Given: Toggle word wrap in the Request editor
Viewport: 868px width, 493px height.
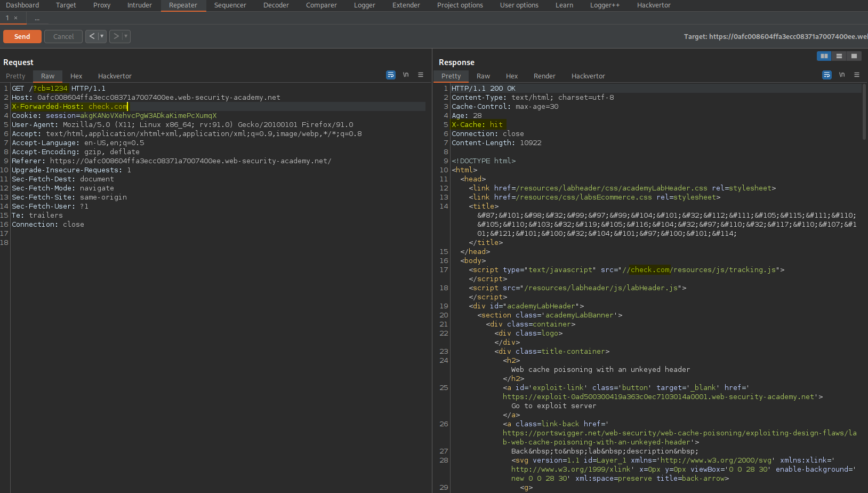Looking at the screenshot, I should (x=391, y=75).
